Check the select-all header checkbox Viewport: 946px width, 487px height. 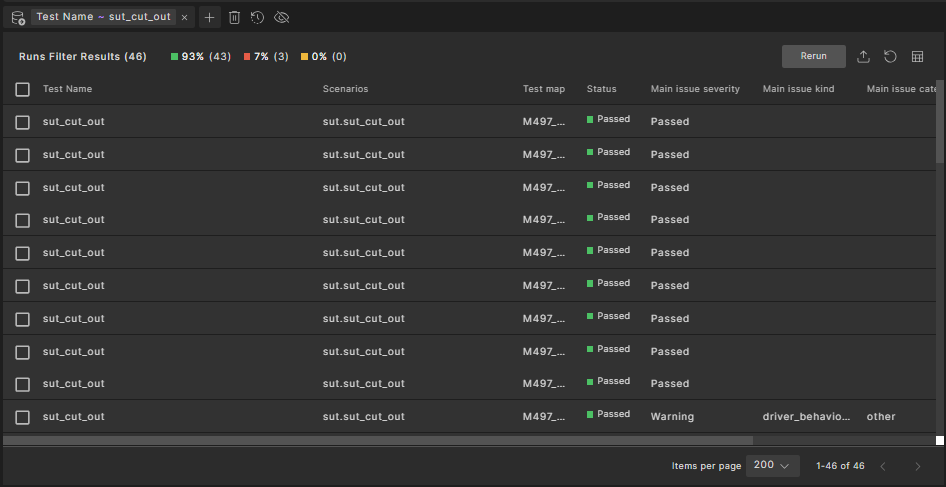22,89
